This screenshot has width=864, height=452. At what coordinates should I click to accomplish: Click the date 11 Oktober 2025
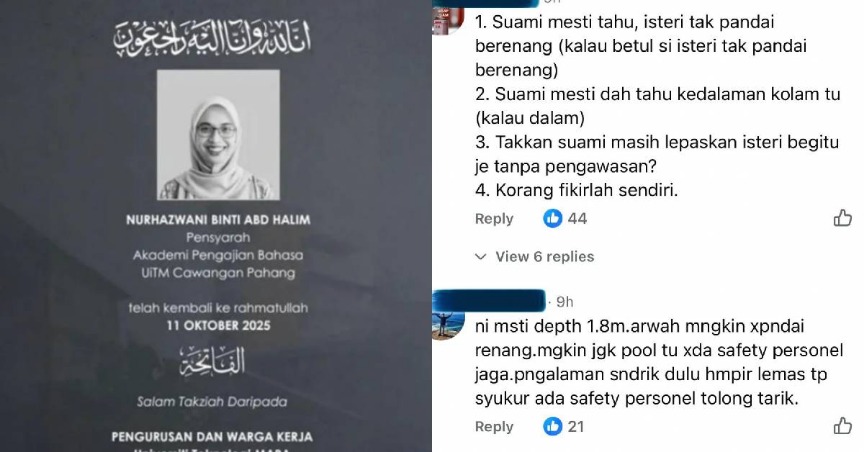(218, 325)
